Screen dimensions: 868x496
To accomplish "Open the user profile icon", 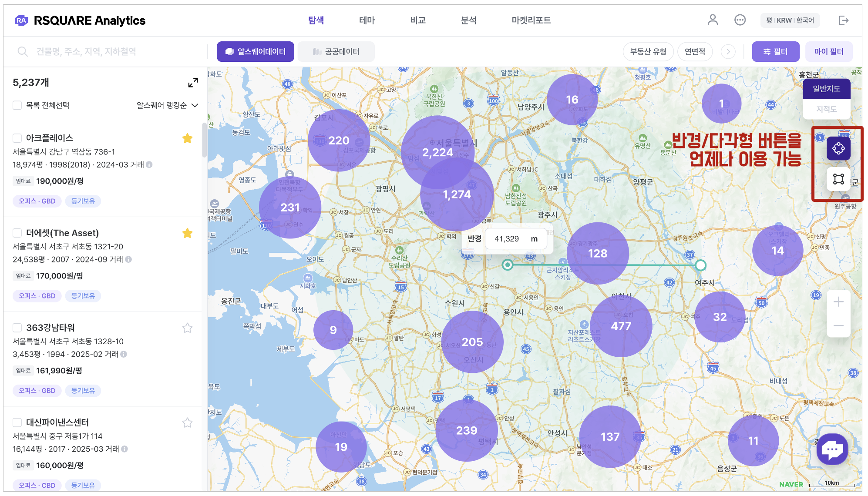I will 712,20.
